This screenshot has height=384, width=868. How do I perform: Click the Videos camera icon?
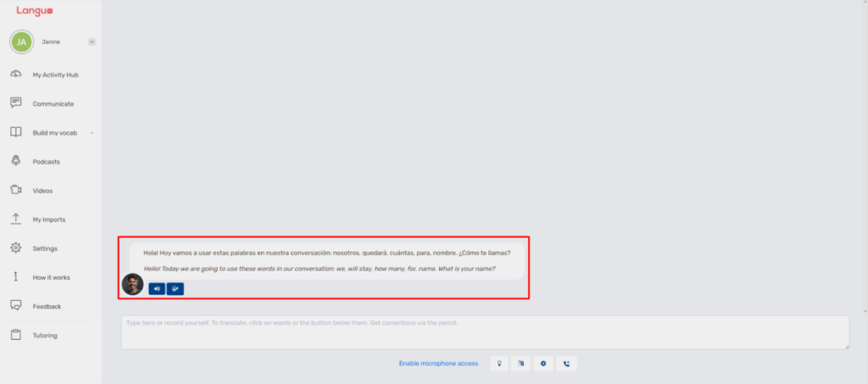[16, 190]
